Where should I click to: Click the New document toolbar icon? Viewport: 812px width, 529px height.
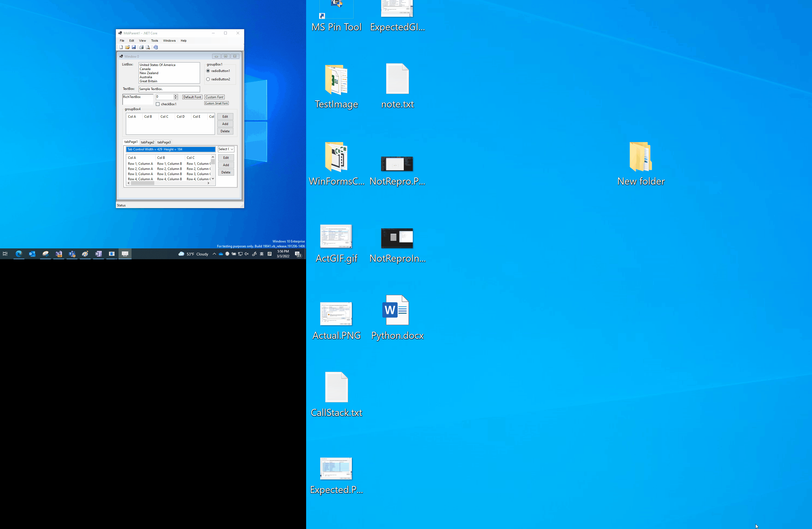point(121,47)
